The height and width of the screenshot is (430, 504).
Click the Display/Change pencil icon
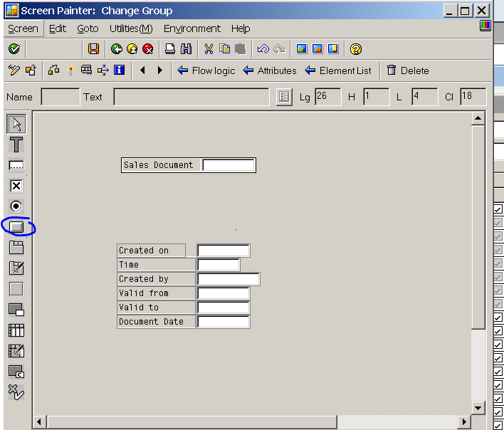tap(14, 70)
